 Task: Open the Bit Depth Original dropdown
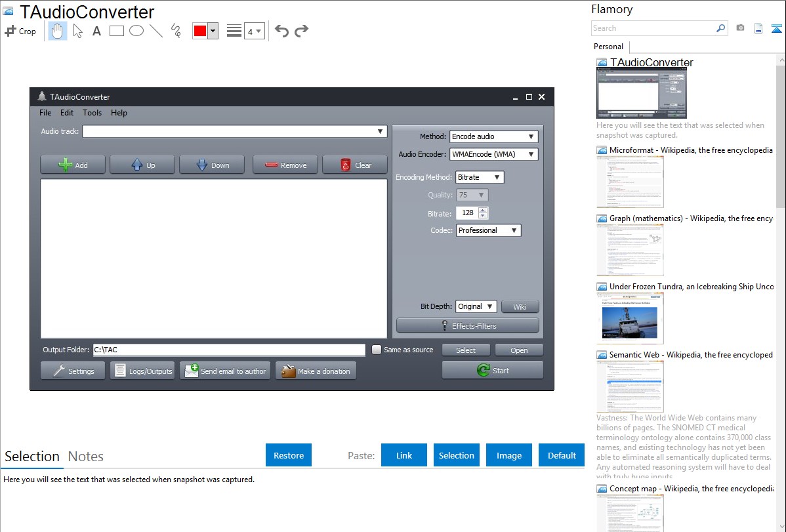[476, 306]
